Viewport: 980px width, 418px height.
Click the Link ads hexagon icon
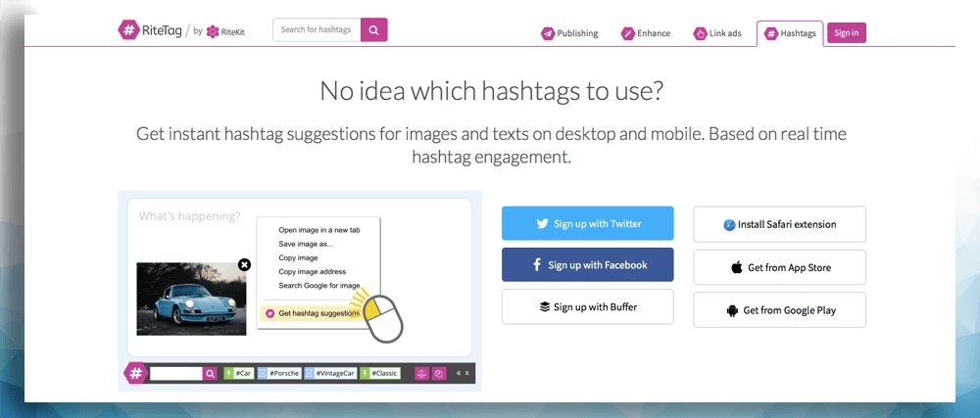coord(700,33)
